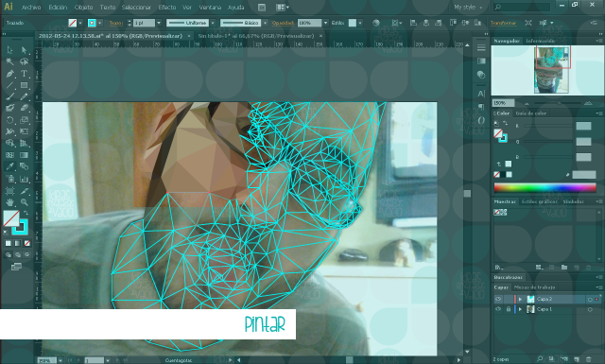Click the Trazo label link
The image size is (605, 364).
point(115,23)
